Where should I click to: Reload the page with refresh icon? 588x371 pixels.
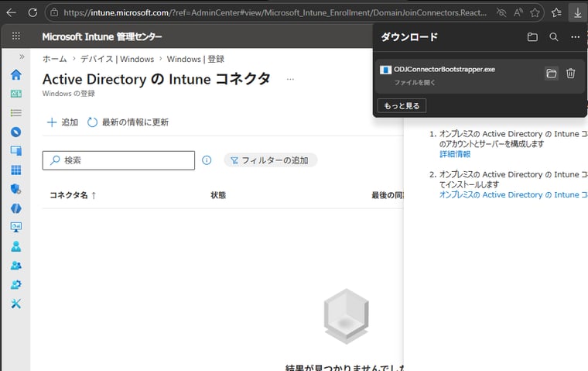pos(32,12)
